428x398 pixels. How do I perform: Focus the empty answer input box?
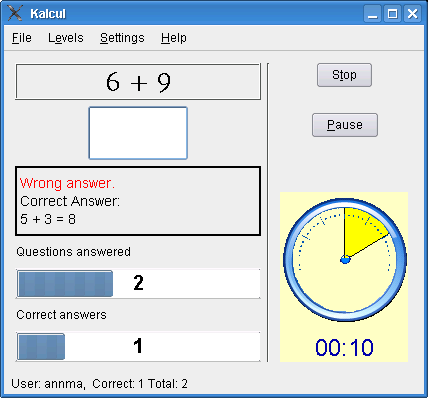(x=138, y=133)
